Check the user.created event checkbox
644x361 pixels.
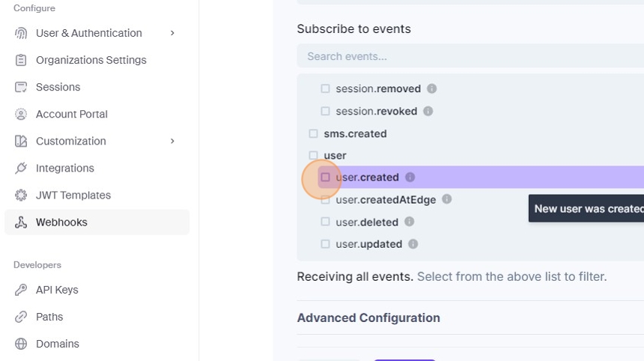click(326, 178)
